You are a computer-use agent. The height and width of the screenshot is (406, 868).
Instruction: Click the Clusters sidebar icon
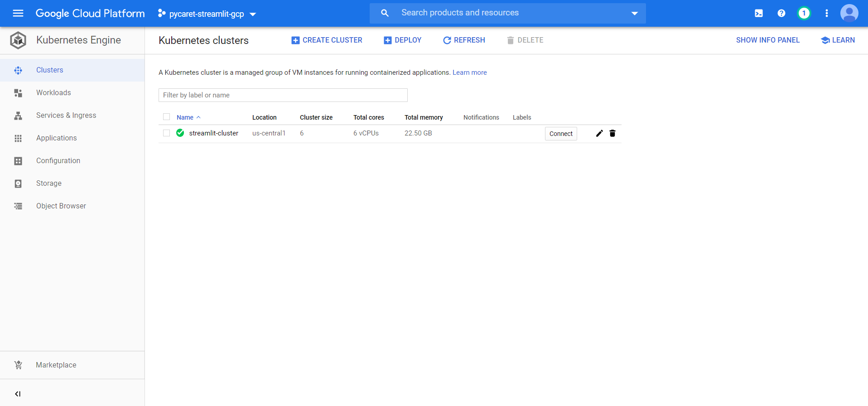tap(18, 70)
